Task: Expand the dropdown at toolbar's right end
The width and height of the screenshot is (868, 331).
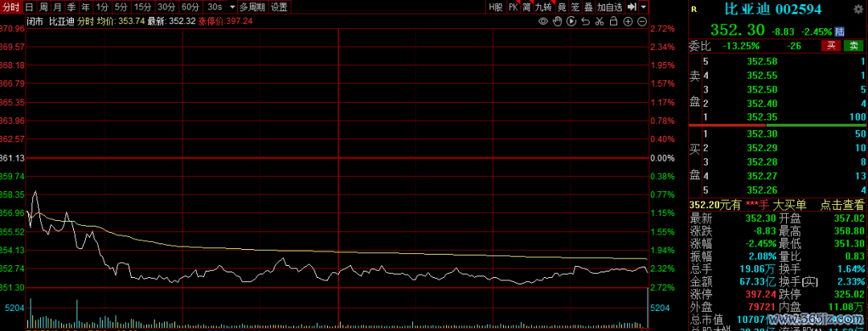Action: [x=645, y=6]
